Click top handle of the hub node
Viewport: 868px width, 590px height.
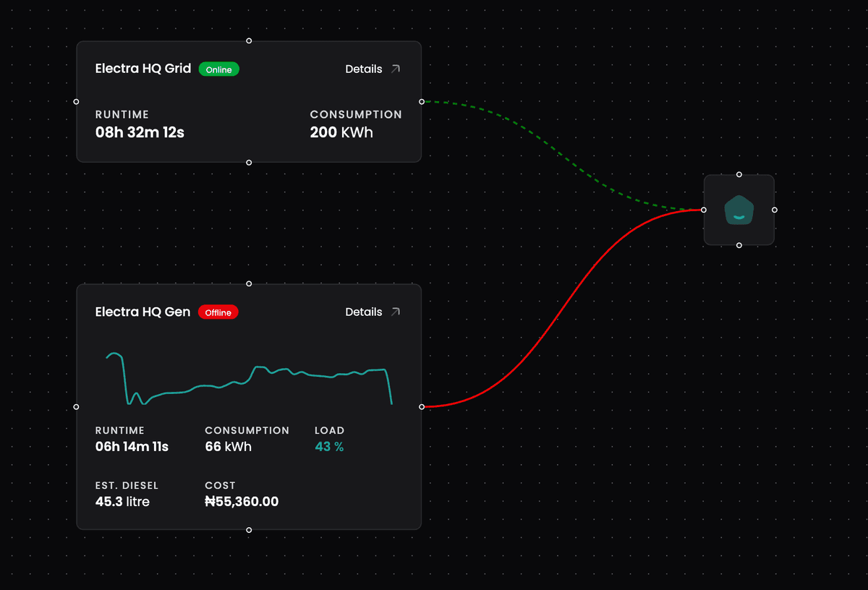point(739,174)
